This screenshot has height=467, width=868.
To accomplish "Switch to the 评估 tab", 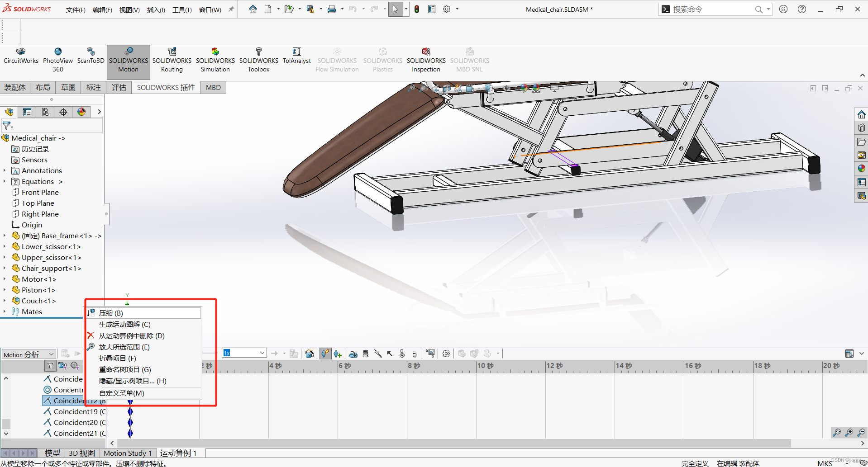I will [x=119, y=87].
